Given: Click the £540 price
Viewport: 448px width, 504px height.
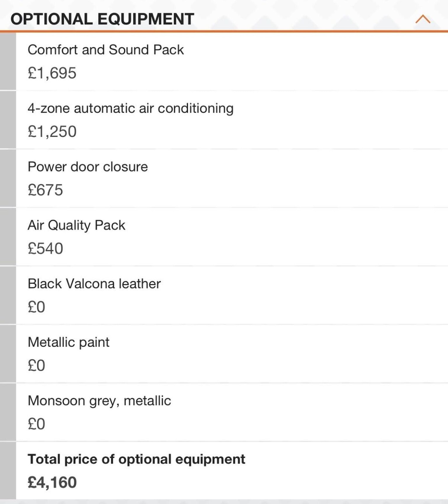Looking at the screenshot, I should (x=45, y=249).
